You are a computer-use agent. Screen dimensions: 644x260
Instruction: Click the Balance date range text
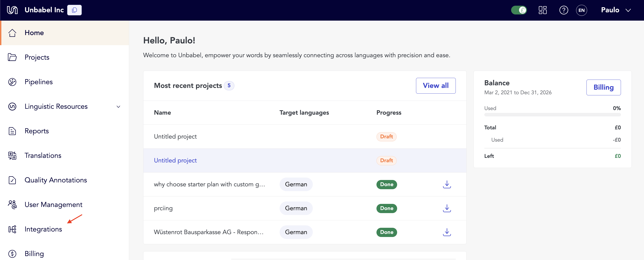click(x=518, y=93)
